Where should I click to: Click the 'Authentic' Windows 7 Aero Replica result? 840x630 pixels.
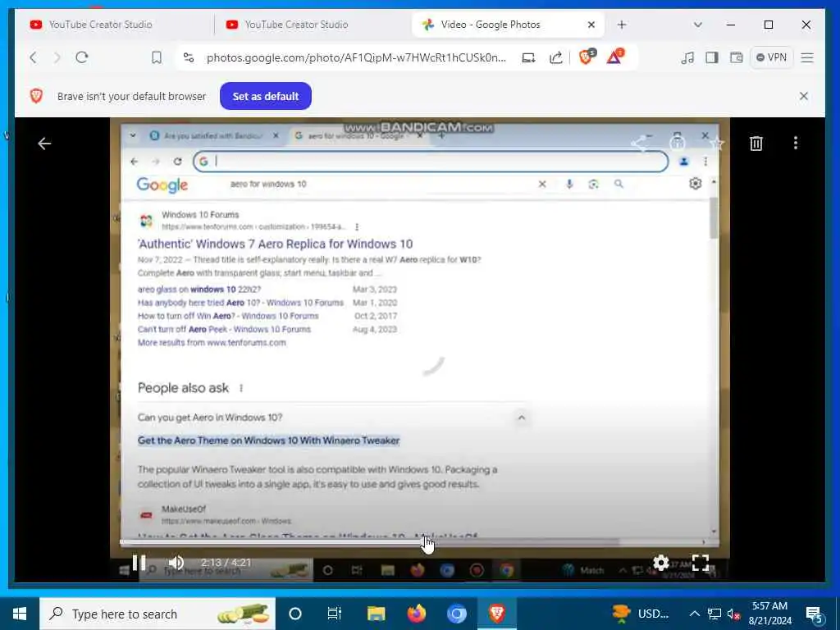[x=275, y=244]
